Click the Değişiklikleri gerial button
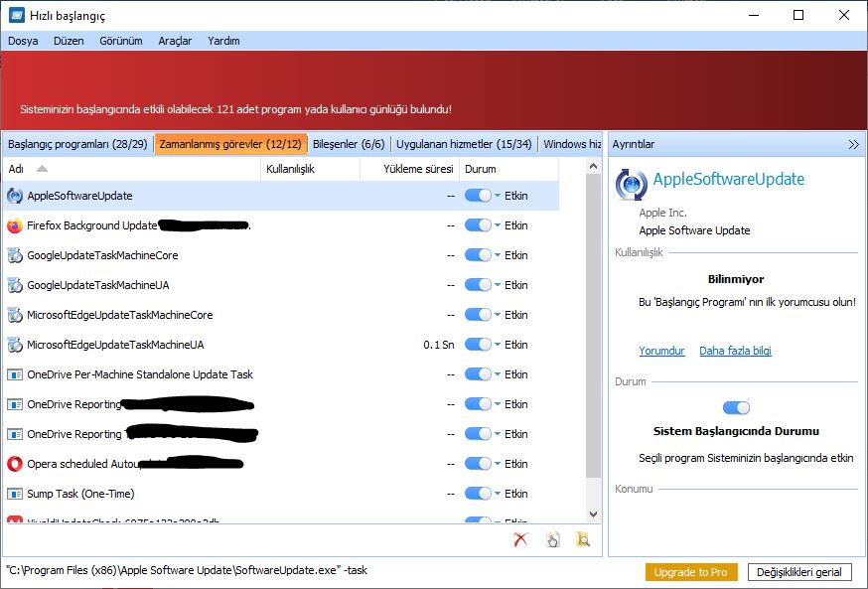This screenshot has height=589, width=868. (799, 572)
